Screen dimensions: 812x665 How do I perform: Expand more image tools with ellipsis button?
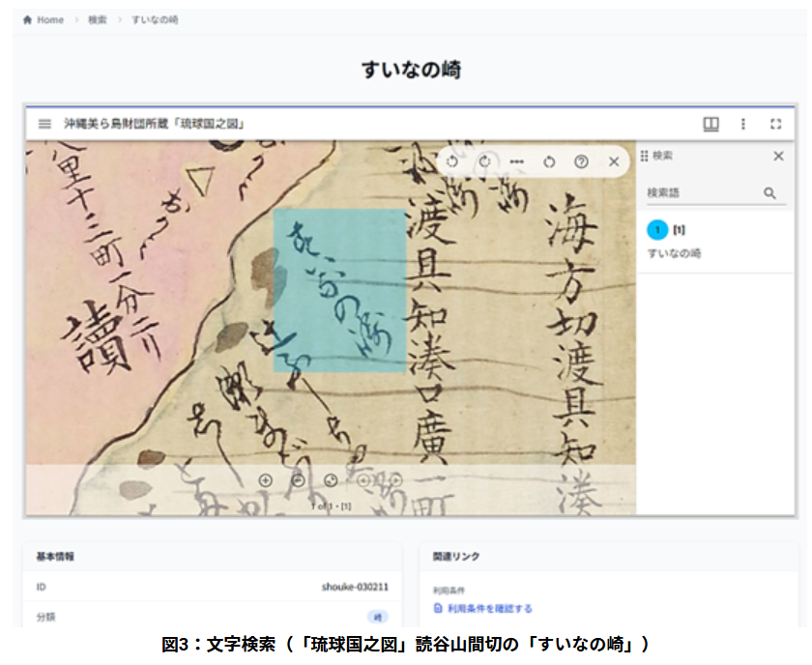(x=516, y=161)
